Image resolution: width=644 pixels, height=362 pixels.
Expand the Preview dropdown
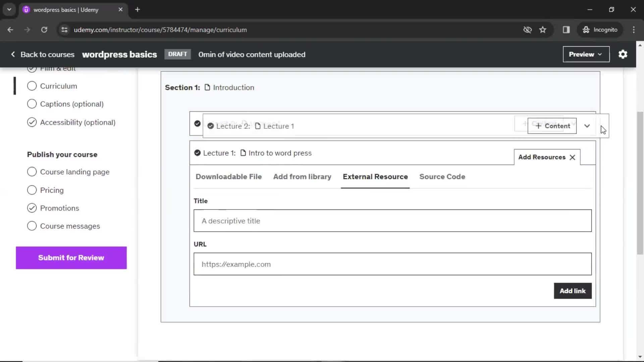(x=586, y=54)
